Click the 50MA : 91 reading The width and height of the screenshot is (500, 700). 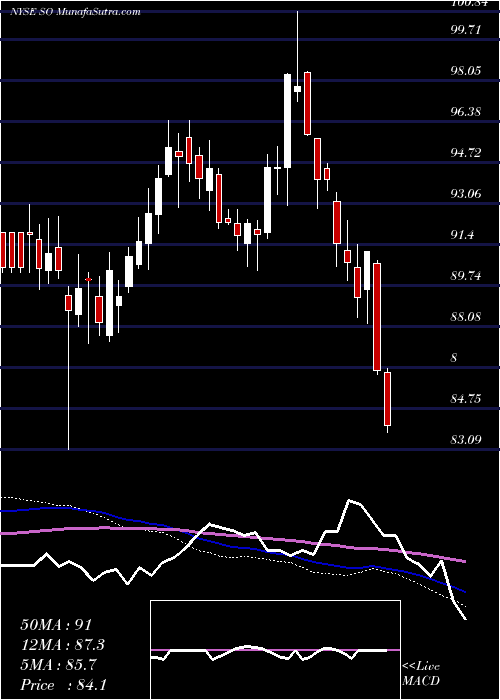(56, 625)
